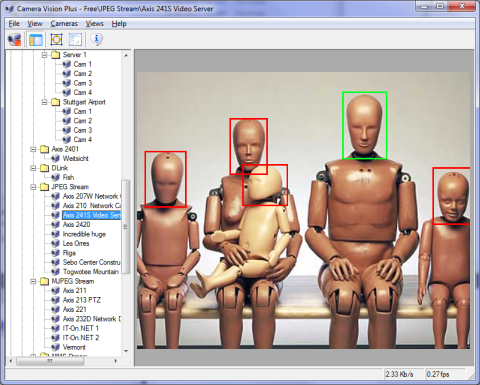Viewport: 480px width, 385px height.
Task: Collapse the DLink folder
Action: click(33, 168)
